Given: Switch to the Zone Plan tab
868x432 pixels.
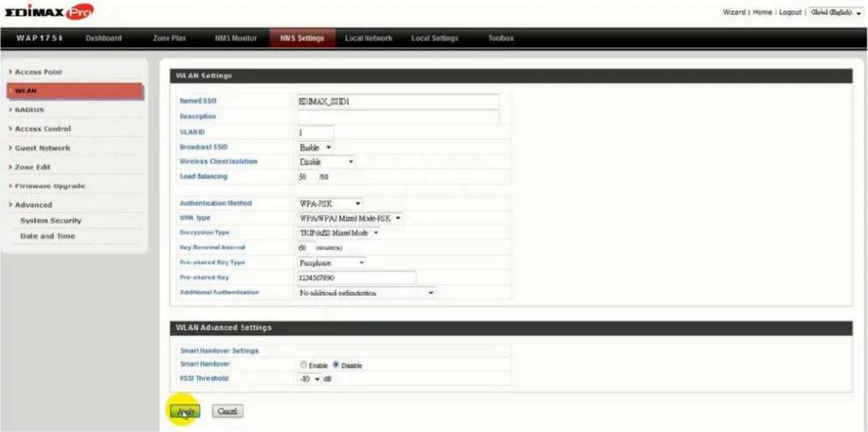Looking at the screenshot, I should 169,39.
